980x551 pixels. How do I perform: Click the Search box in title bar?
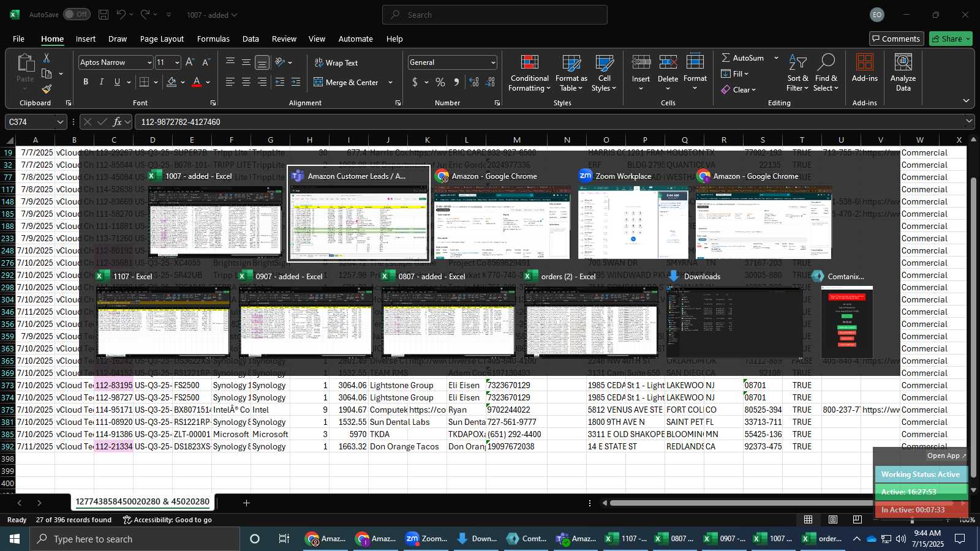pyautogui.click(x=495, y=15)
